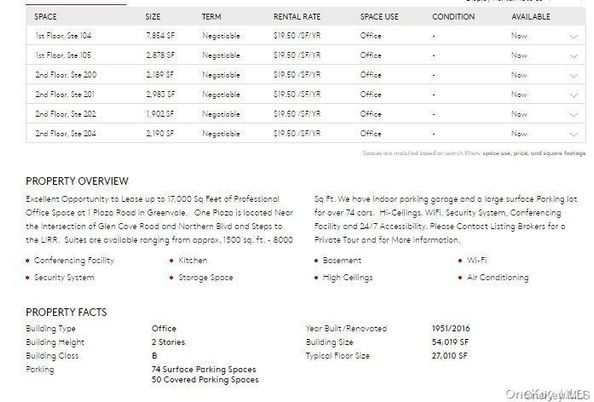The height and width of the screenshot is (402, 594).
Task: Click the 7,854 SF size cell
Action: (x=160, y=36)
